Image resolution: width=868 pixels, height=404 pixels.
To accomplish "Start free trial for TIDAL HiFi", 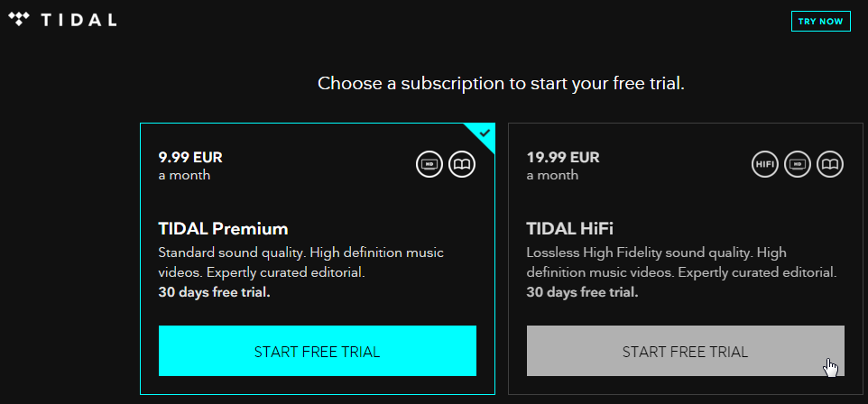I will [x=686, y=351].
